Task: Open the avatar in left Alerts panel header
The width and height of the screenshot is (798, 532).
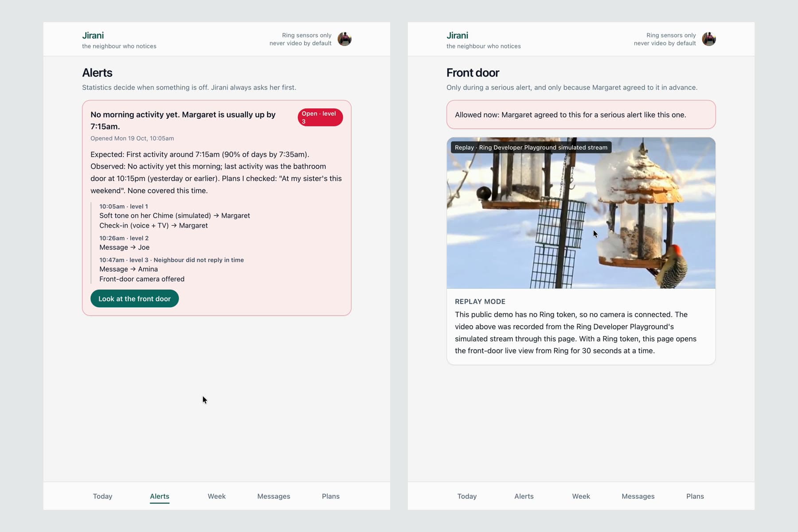Action: 344,39
